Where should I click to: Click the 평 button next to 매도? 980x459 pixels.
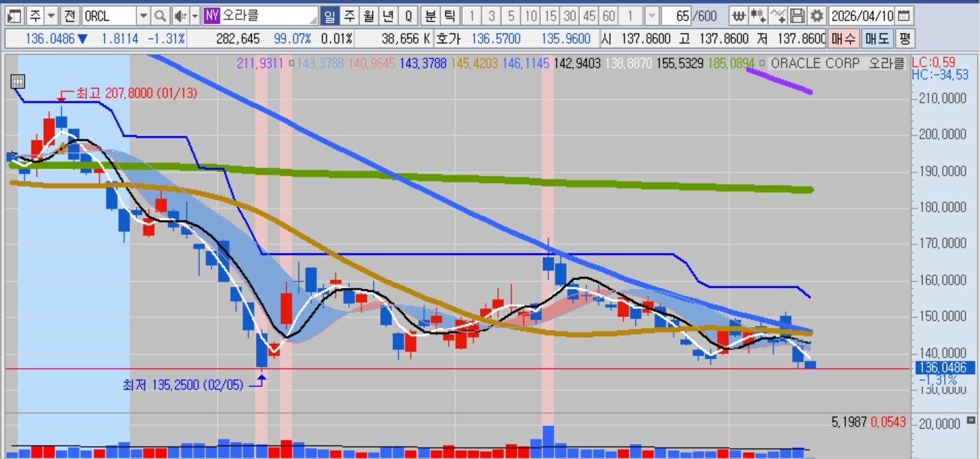(904, 38)
